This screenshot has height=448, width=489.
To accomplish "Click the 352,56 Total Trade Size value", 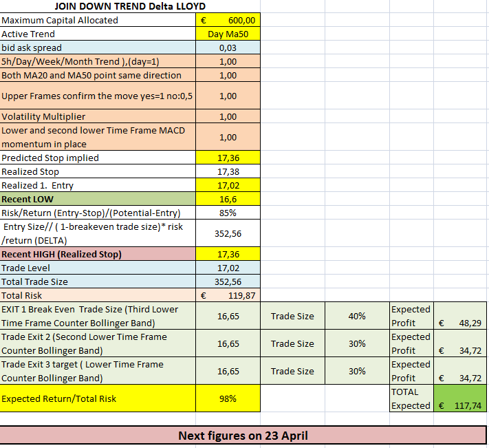I will click(228, 281).
